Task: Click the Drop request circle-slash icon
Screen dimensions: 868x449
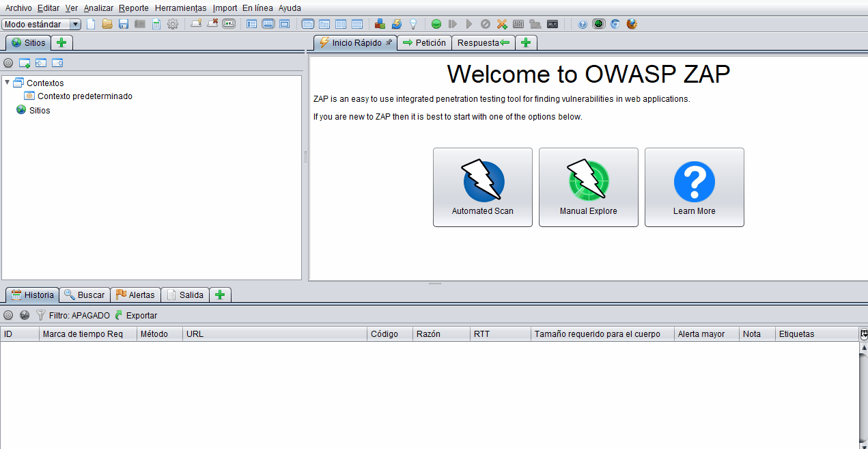Action: click(x=486, y=24)
